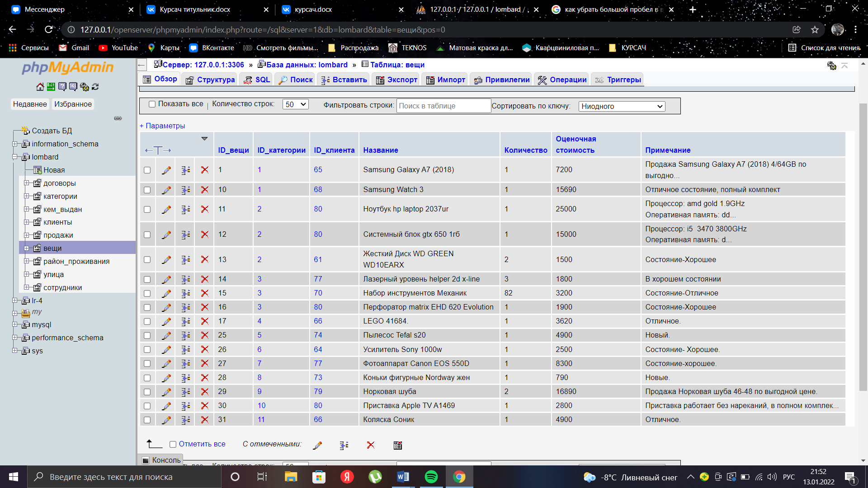Check row checkbox for Приставка Apple TV A1469

coord(147,406)
